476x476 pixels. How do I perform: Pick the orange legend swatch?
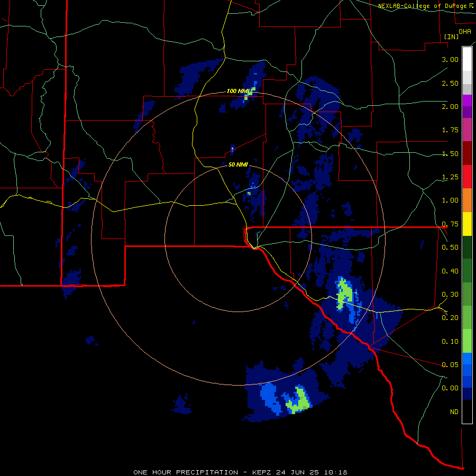tap(467, 200)
